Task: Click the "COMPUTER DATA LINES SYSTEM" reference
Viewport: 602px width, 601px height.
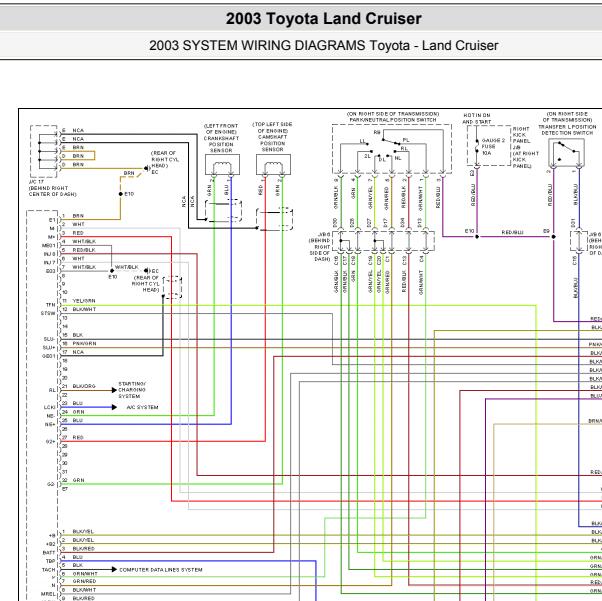Action: (x=160, y=570)
